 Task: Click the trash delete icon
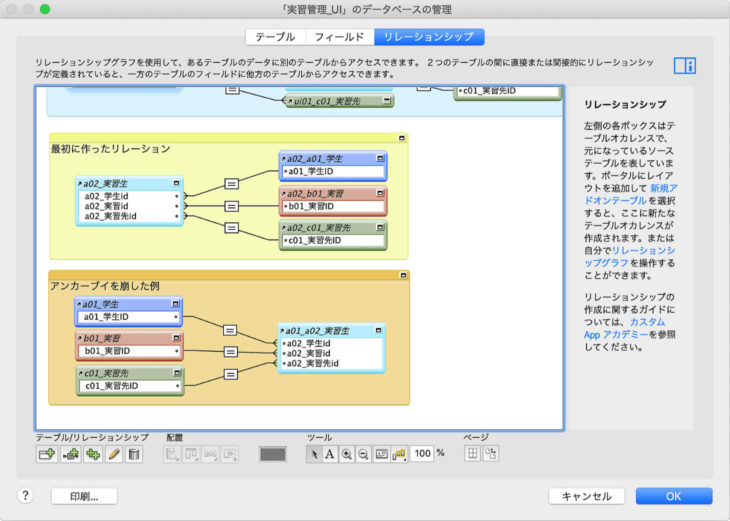click(135, 454)
